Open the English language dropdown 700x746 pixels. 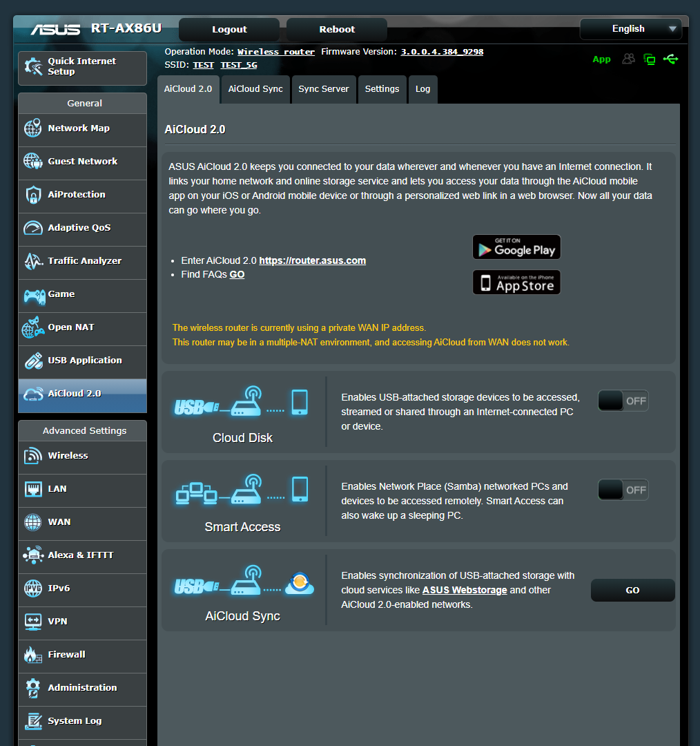coord(630,29)
